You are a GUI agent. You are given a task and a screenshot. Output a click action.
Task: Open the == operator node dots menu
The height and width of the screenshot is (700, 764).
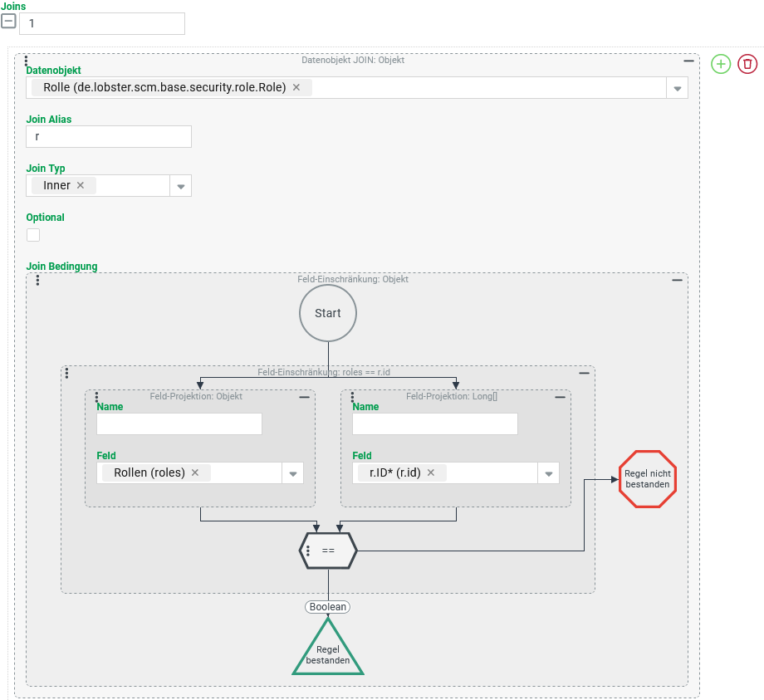(308, 551)
